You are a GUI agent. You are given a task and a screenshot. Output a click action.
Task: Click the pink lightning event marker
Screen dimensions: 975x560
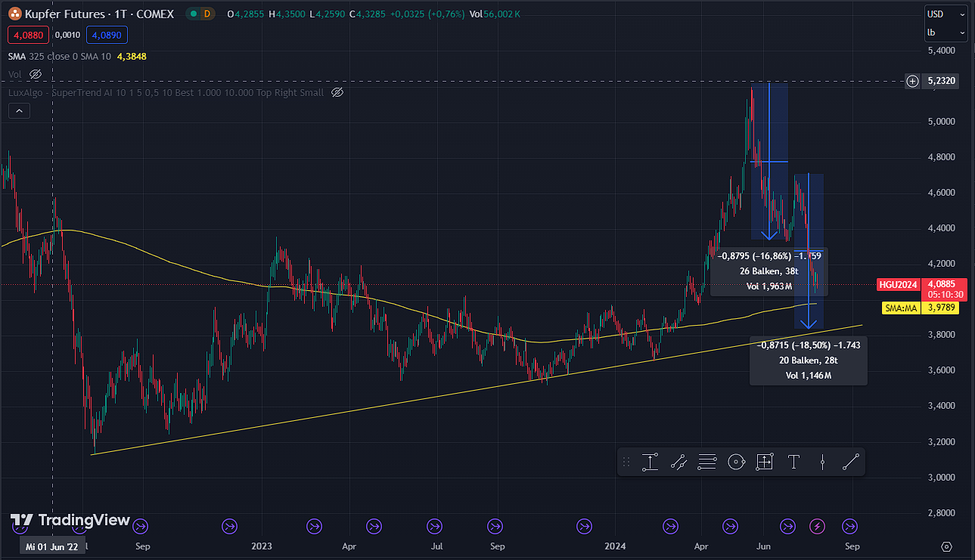coord(817,526)
